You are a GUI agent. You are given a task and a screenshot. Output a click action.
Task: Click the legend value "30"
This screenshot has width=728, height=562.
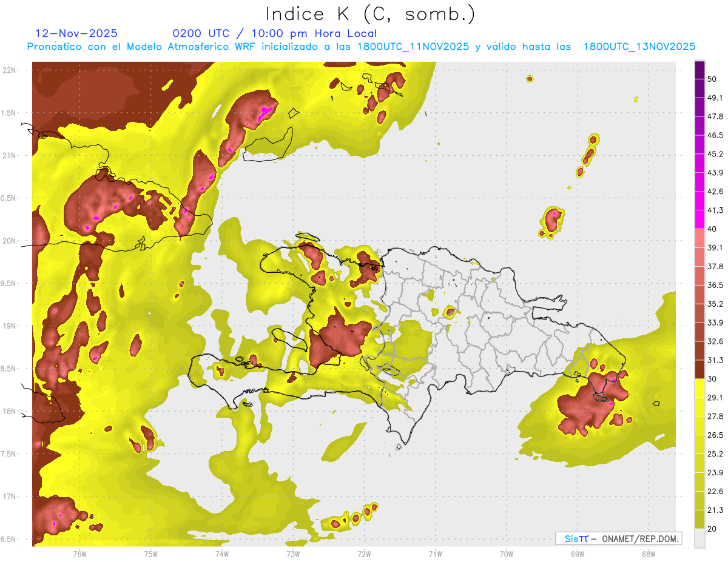(x=713, y=379)
